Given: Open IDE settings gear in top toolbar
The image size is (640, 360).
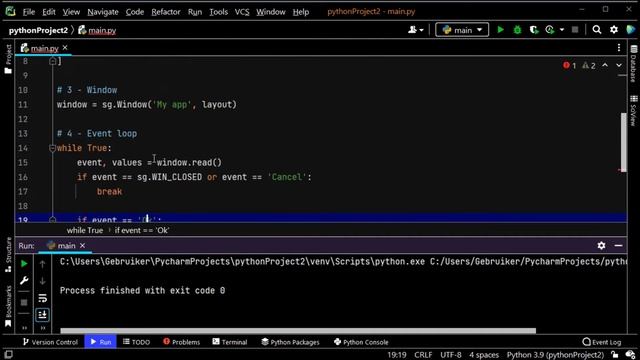Looking at the screenshot, I should (614, 30).
